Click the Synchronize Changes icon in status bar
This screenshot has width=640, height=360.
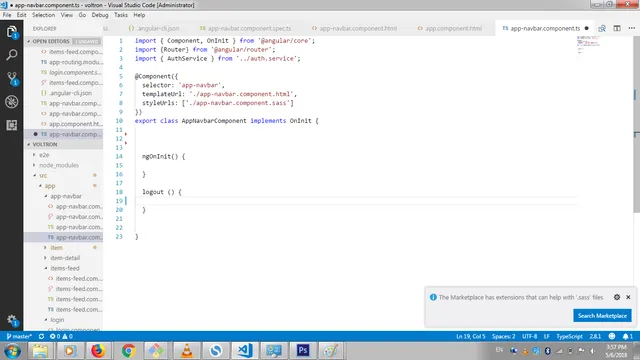tap(41, 336)
